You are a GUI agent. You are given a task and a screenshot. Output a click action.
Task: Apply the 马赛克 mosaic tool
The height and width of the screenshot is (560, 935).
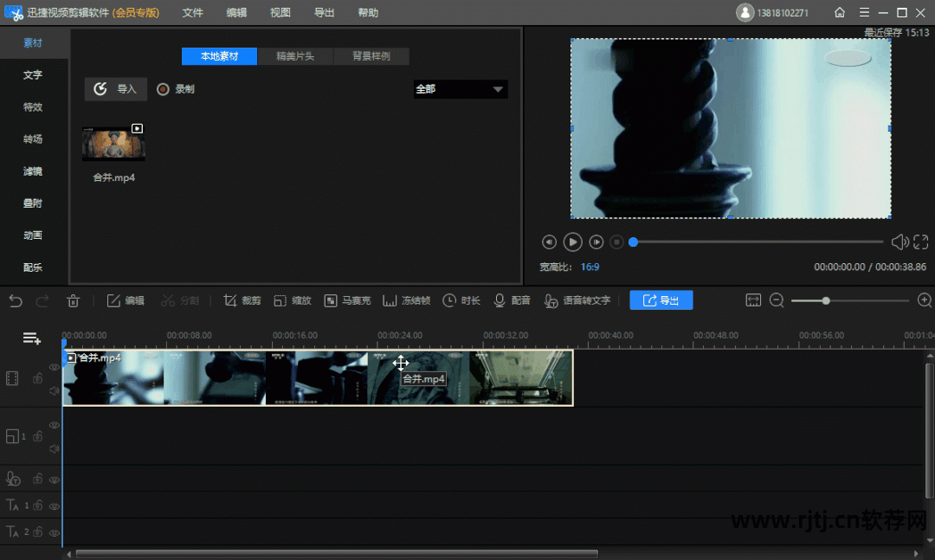coord(347,300)
